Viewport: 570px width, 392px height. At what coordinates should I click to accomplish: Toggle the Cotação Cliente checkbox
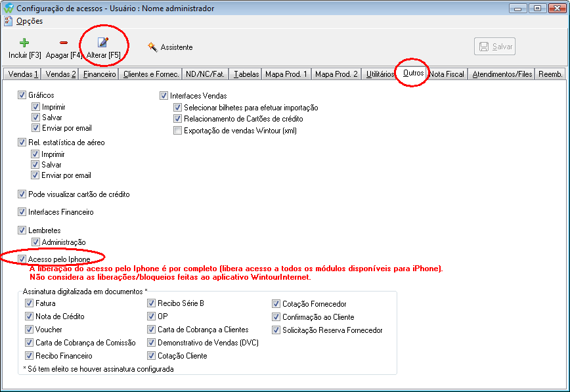[151, 356]
